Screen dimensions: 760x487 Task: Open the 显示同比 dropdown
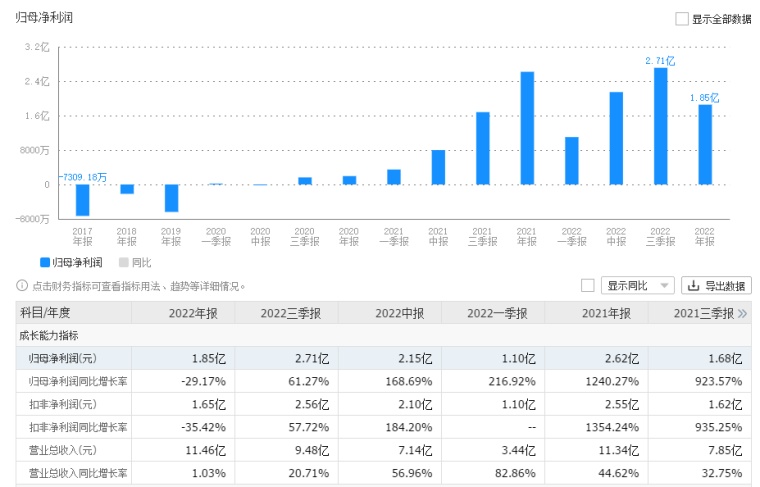click(x=638, y=285)
